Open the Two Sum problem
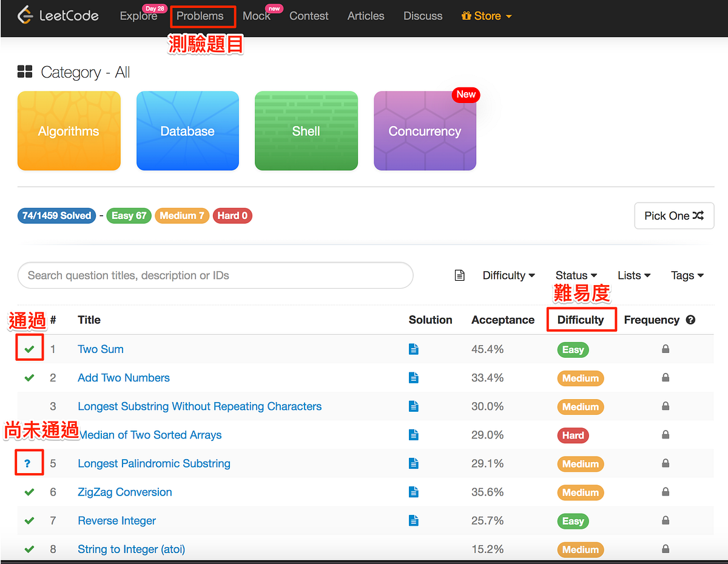The width and height of the screenshot is (728, 564). [x=101, y=349]
